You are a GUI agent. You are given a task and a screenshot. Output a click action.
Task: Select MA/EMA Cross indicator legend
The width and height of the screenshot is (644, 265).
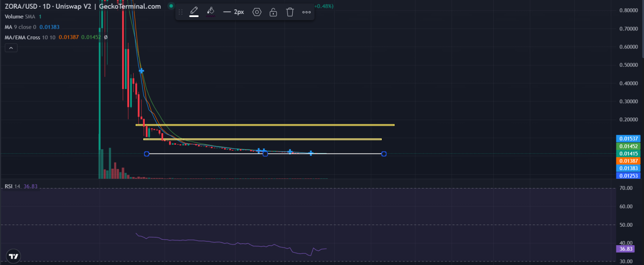(x=55, y=37)
